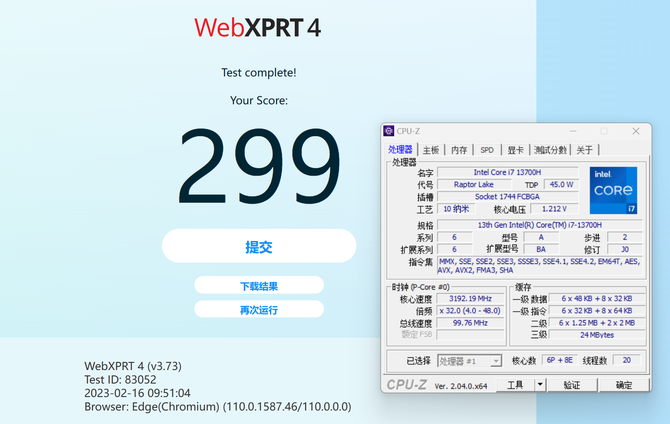This screenshot has width=670, height=424.
Task: Switch to the 主板 tab in CPU-Z
Action: click(431, 150)
